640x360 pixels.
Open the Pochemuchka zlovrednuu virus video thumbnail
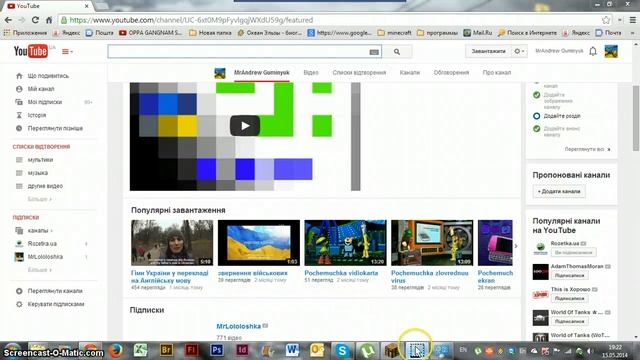click(x=432, y=243)
